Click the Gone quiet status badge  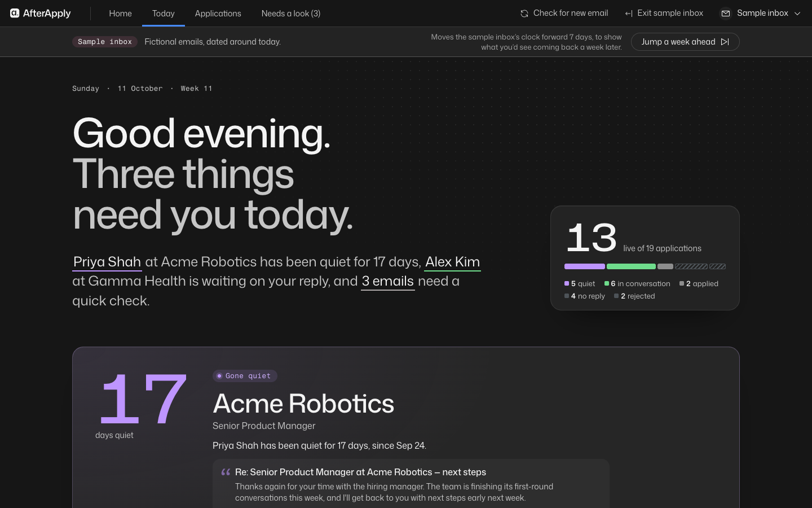click(245, 376)
